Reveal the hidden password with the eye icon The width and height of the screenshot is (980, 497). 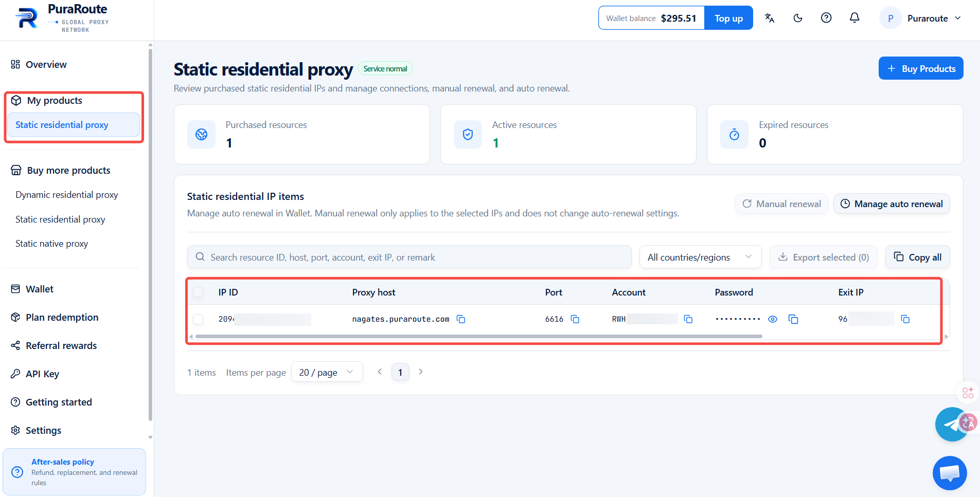click(x=773, y=319)
